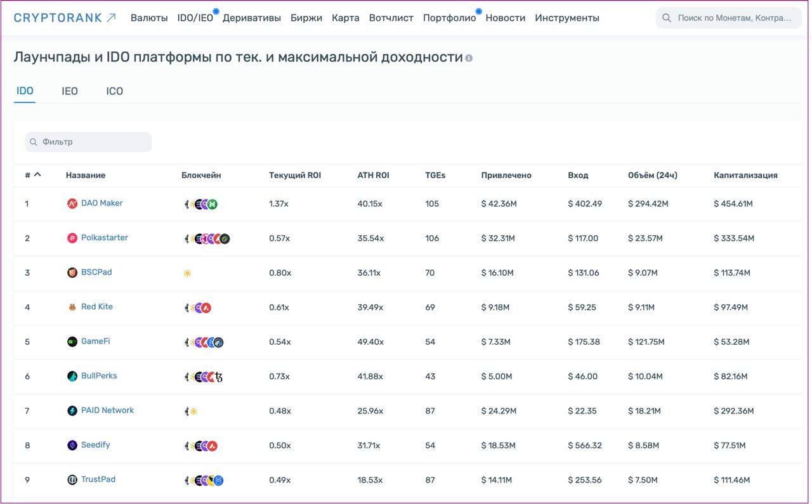Sort table by the # rank column
Screen dimensions: 812x504
point(32,175)
